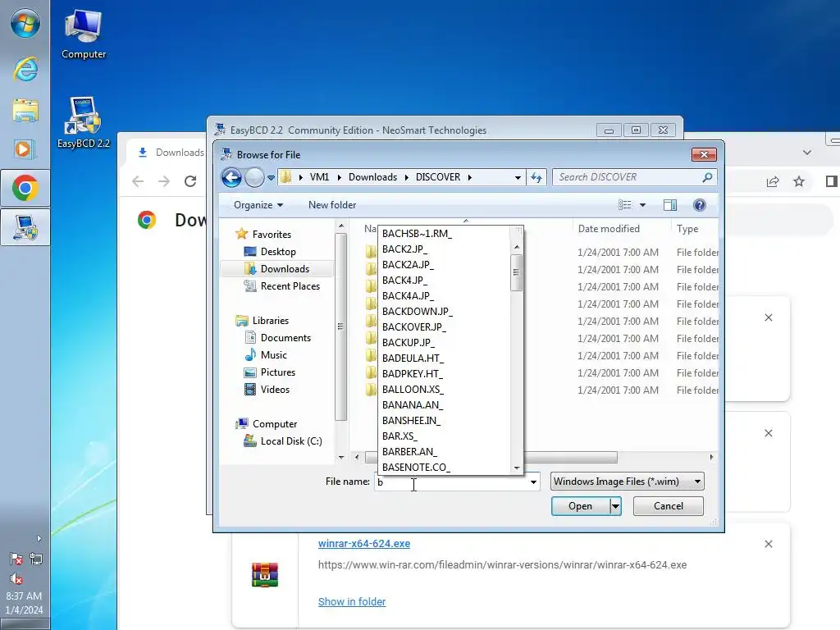This screenshot has width=840, height=630.
Task: Choose BADPKEY.HT_ from autocomplete list
Action: pyautogui.click(x=445, y=373)
